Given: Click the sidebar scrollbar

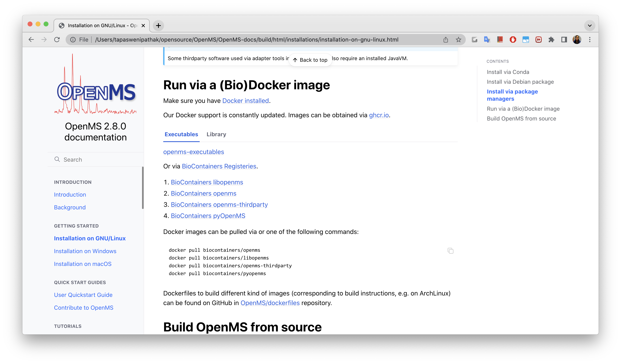Looking at the screenshot, I should tap(143, 188).
